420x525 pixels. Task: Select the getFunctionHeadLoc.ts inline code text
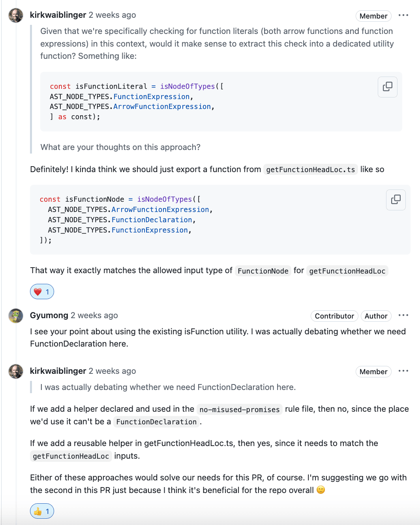(x=310, y=169)
